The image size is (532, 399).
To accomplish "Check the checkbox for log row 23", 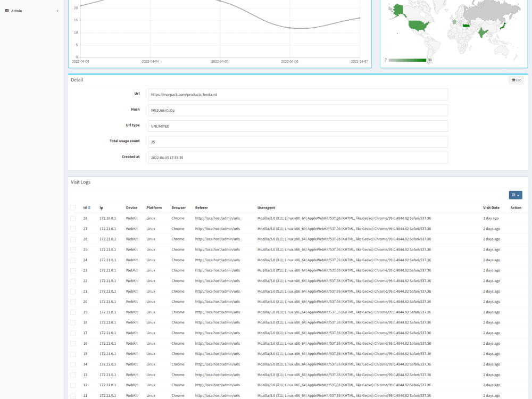I will [x=73, y=271].
